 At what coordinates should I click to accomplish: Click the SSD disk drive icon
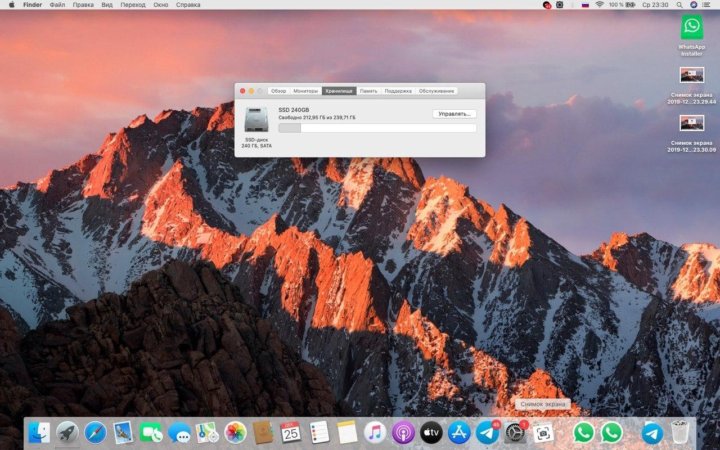(x=256, y=117)
